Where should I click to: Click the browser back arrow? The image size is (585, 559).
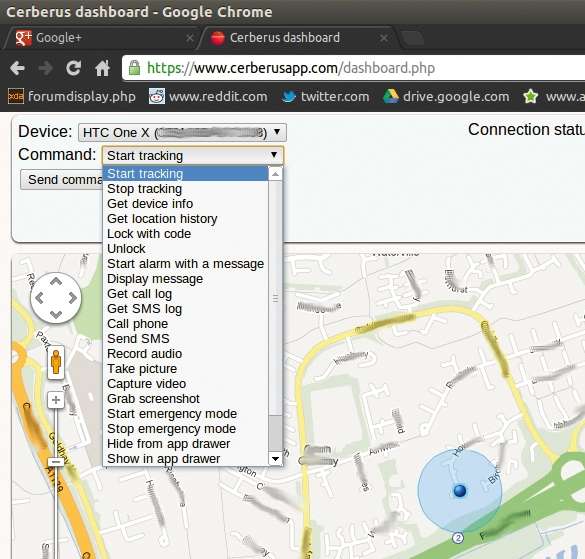18,68
